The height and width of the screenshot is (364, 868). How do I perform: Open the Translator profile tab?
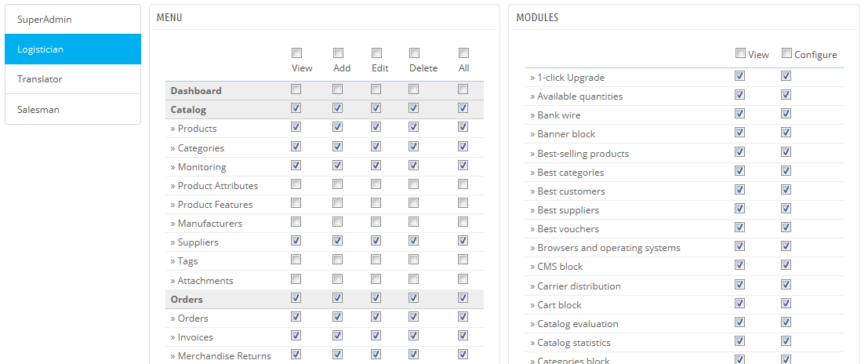tap(72, 79)
